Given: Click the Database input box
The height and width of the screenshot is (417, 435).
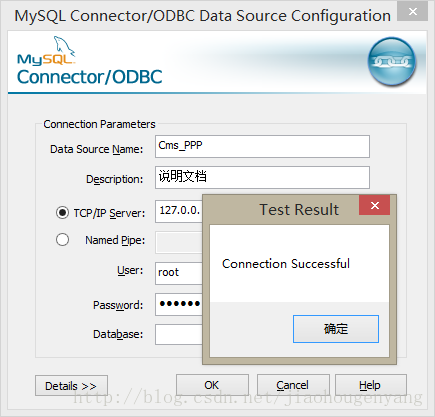Looking at the screenshot, I should [x=179, y=335].
